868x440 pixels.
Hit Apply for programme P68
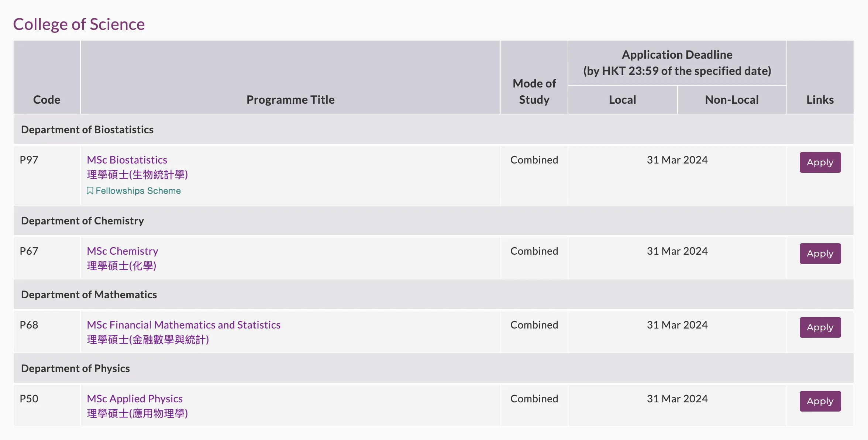click(x=820, y=327)
